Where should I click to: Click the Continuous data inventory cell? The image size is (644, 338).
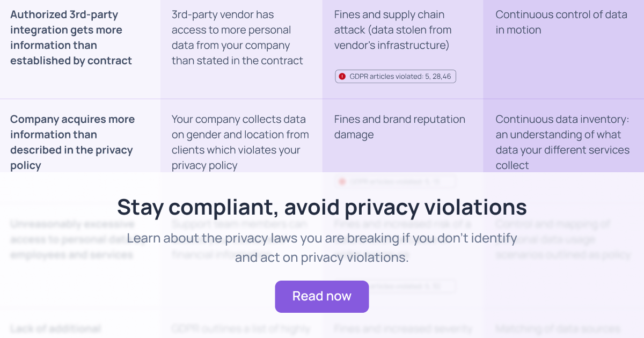pyautogui.click(x=561, y=142)
